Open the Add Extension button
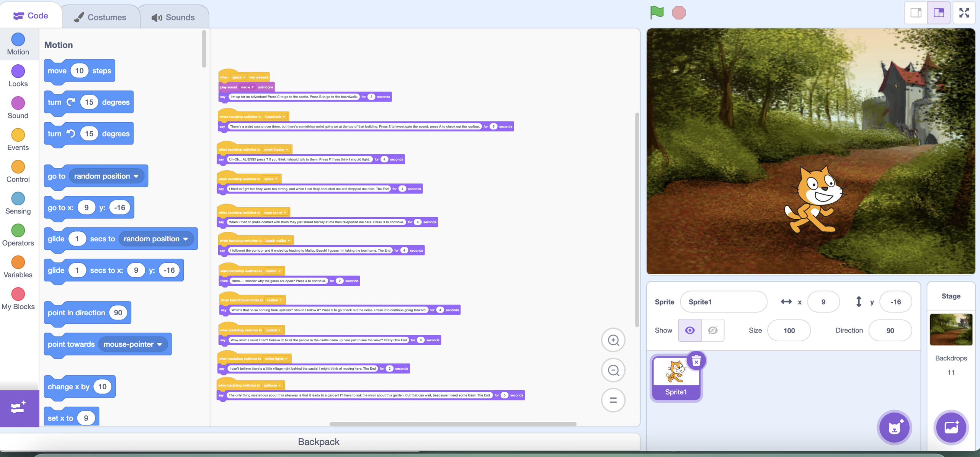 coord(19,408)
